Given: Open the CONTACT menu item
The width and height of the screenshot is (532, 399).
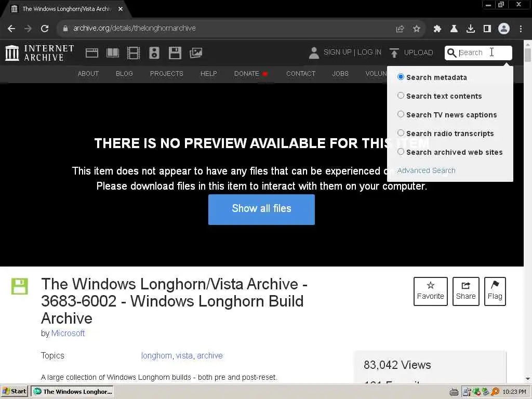Looking at the screenshot, I should click(301, 74).
